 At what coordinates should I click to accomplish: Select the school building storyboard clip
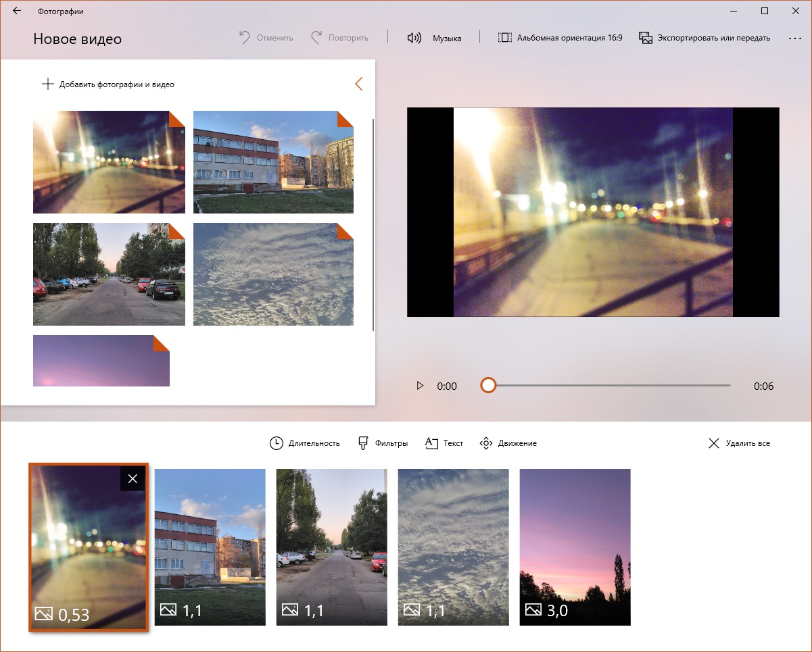click(210, 547)
